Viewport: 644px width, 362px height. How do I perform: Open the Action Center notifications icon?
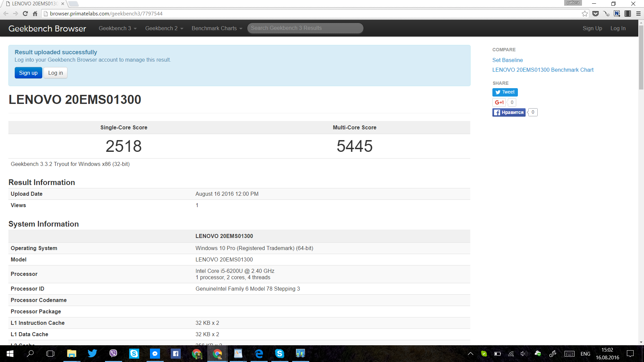pyautogui.click(x=630, y=354)
